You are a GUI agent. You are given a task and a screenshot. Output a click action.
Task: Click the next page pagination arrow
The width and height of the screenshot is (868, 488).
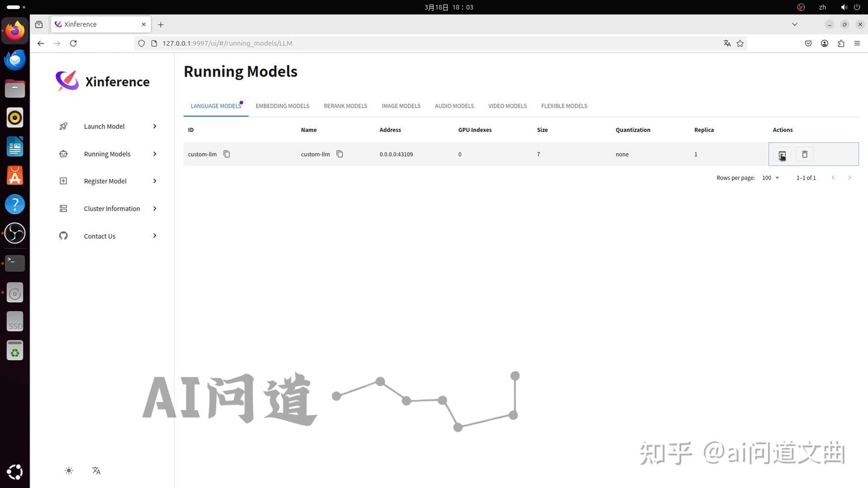(x=849, y=177)
